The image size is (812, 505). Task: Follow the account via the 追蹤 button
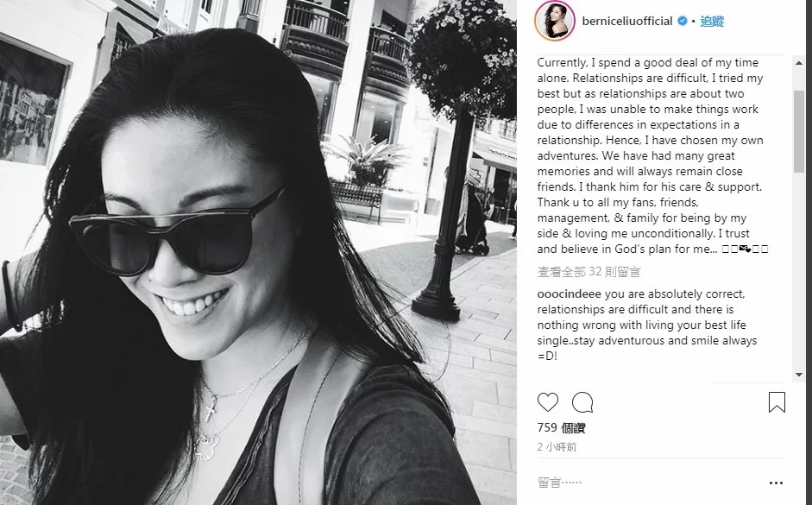coord(712,22)
